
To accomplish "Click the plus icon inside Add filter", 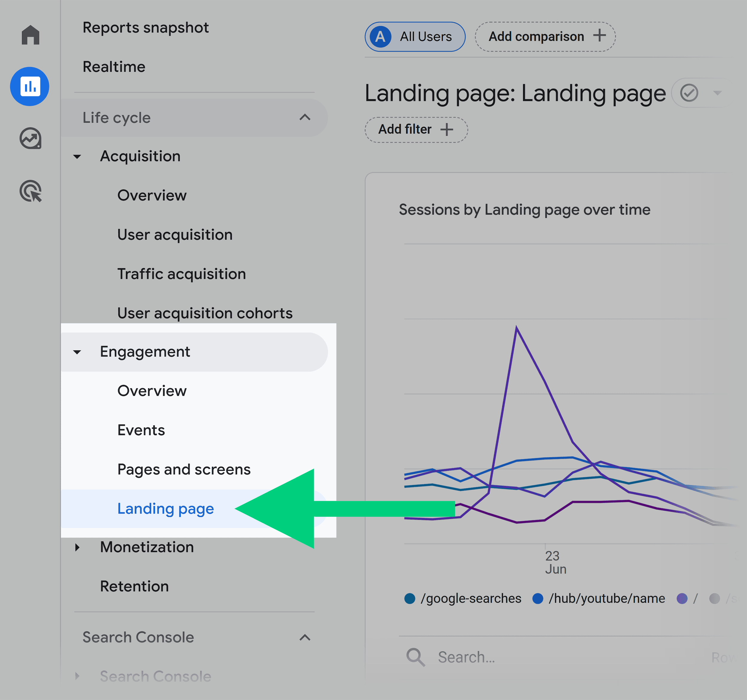I will pyautogui.click(x=448, y=130).
